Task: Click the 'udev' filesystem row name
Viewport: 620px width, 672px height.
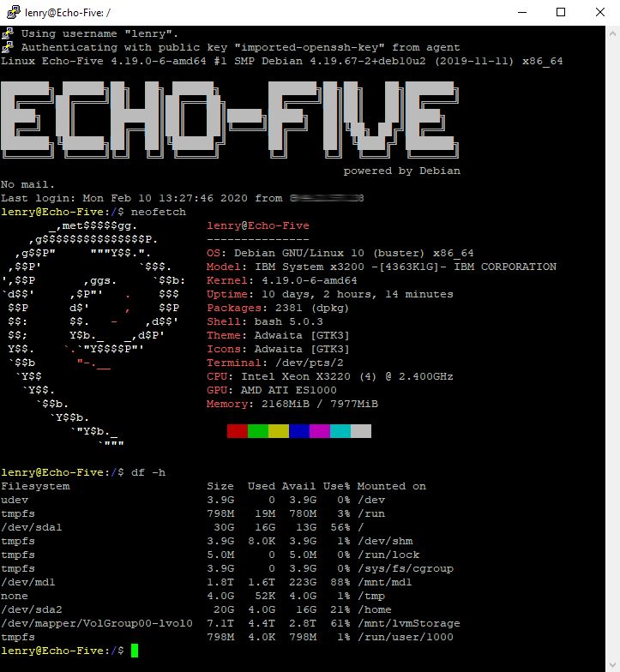Action: pyautogui.click(x=15, y=500)
